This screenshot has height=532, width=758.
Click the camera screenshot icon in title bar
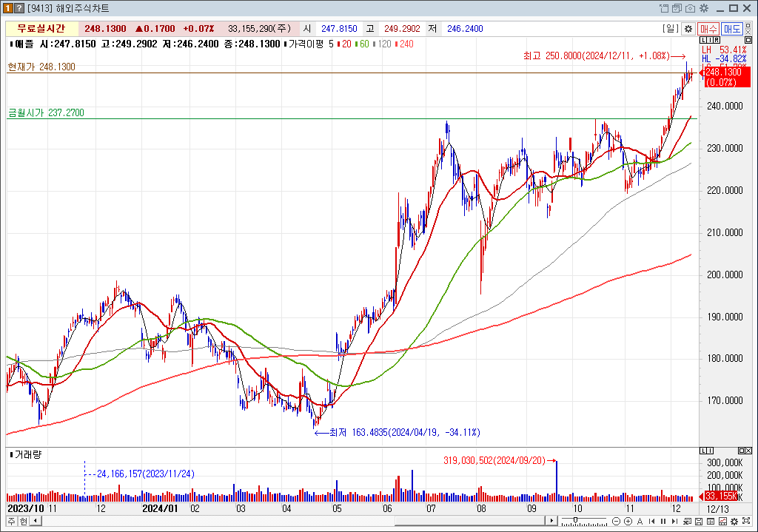(690, 9)
